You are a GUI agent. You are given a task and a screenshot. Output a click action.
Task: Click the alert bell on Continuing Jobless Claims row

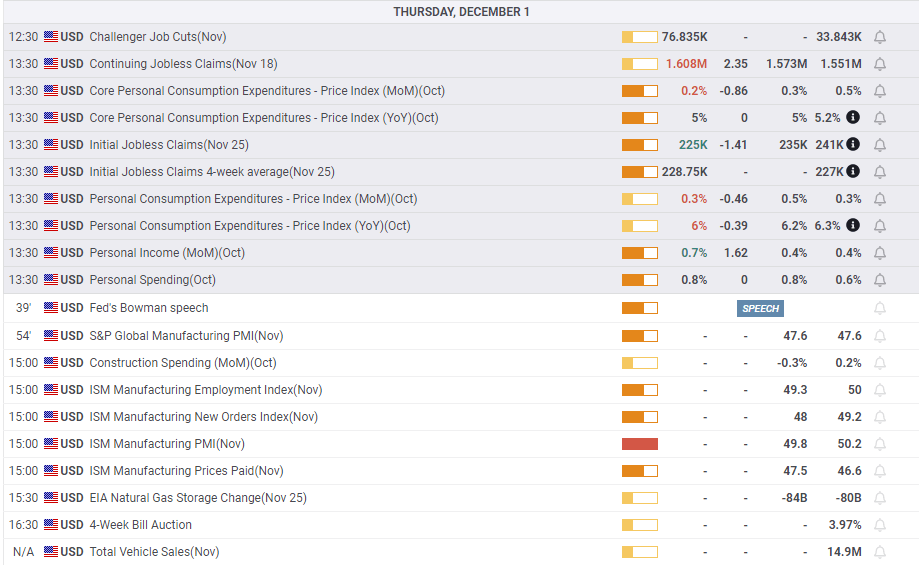tap(880, 64)
